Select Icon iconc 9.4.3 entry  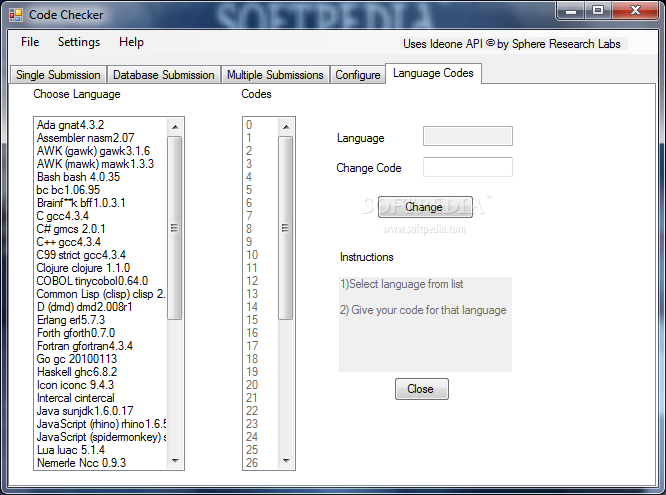click(101, 385)
